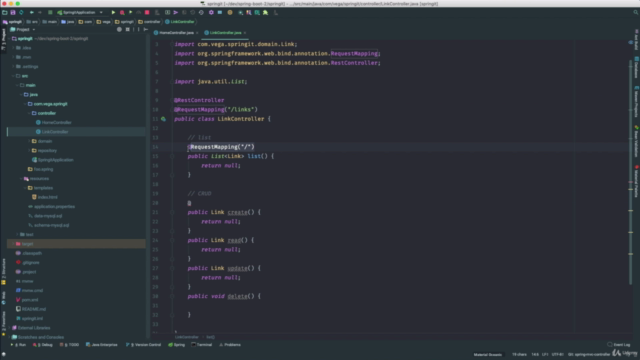Open the Java Enterprise tool window
The width and height of the screenshot is (640, 360).
(102, 345)
